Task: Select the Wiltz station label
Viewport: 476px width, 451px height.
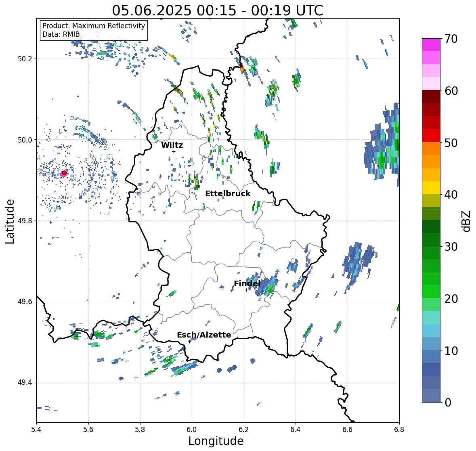Action: (172, 145)
